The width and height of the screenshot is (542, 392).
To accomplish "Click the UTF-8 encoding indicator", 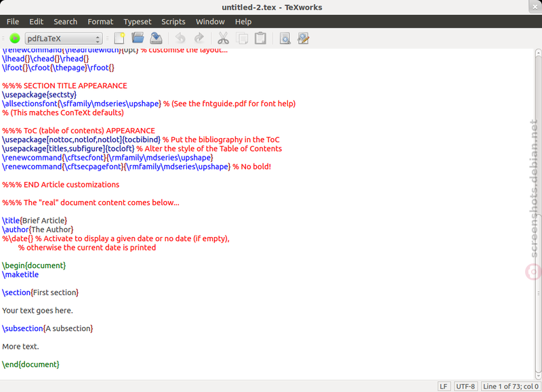I will tap(465, 386).
